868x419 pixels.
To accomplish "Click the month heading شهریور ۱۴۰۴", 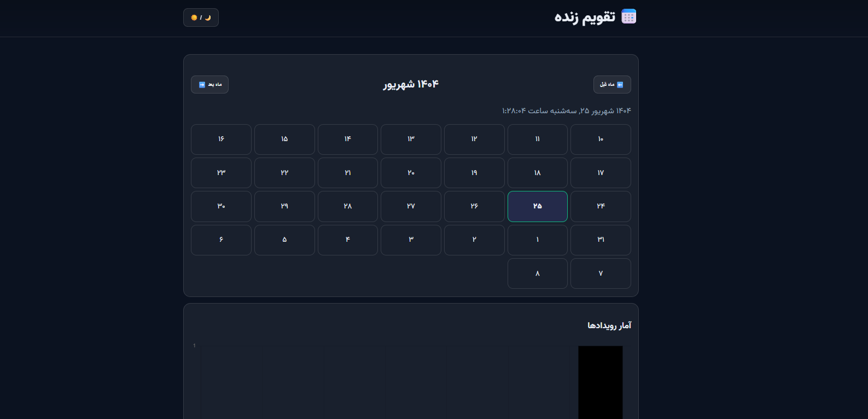I will coord(411,84).
